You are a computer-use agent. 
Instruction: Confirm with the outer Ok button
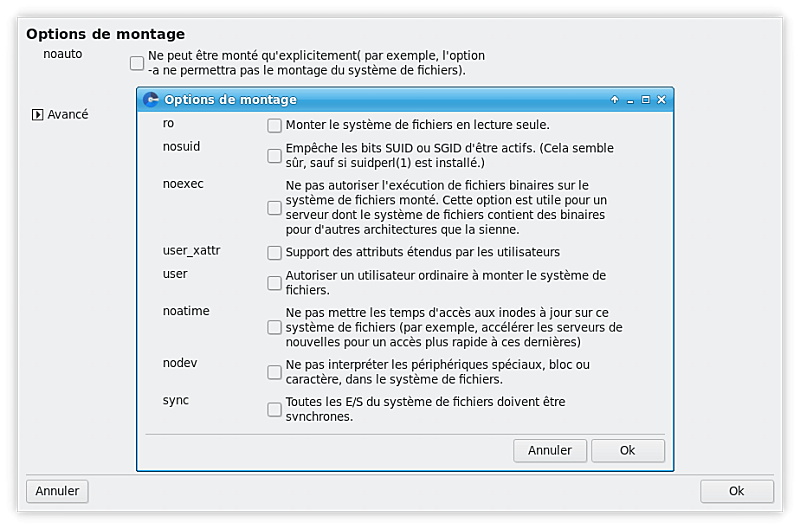pos(737,491)
